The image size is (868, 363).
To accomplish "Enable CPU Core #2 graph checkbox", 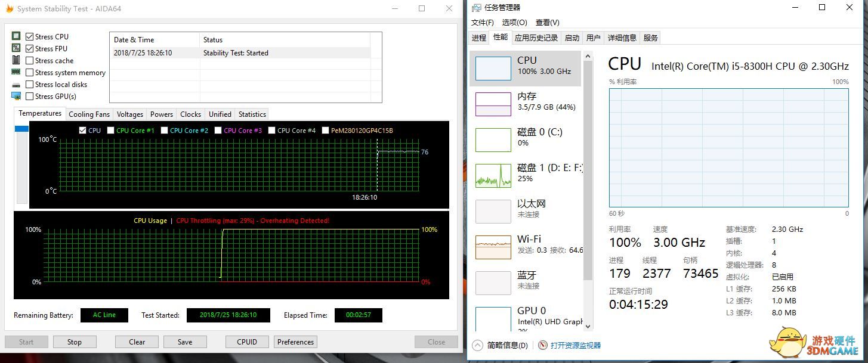I will coord(164,130).
